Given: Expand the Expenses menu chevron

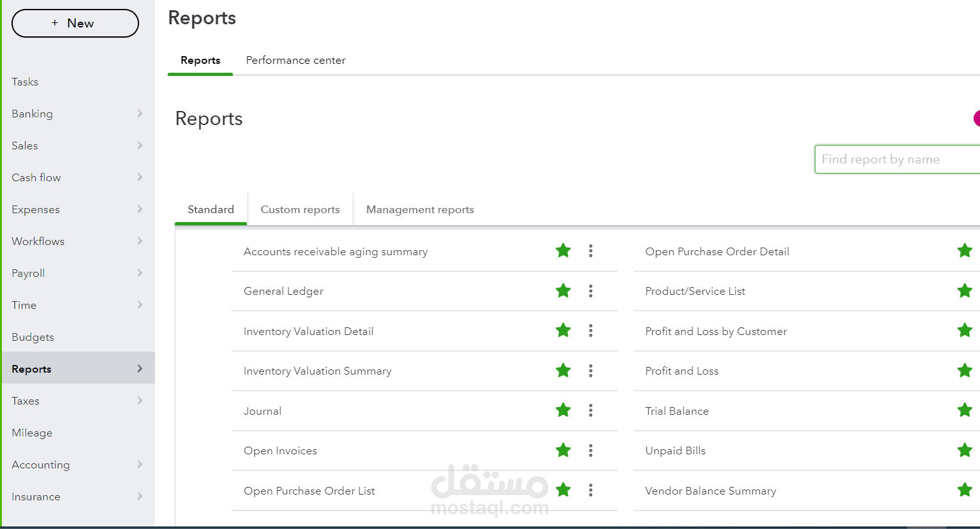Looking at the screenshot, I should [140, 209].
